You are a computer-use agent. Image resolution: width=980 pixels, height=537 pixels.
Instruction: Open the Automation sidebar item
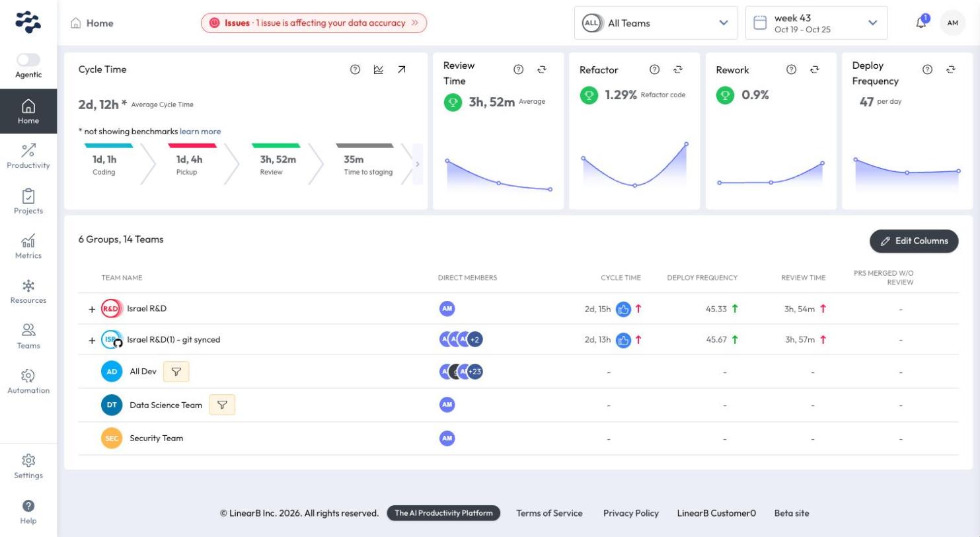[x=28, y=382]
